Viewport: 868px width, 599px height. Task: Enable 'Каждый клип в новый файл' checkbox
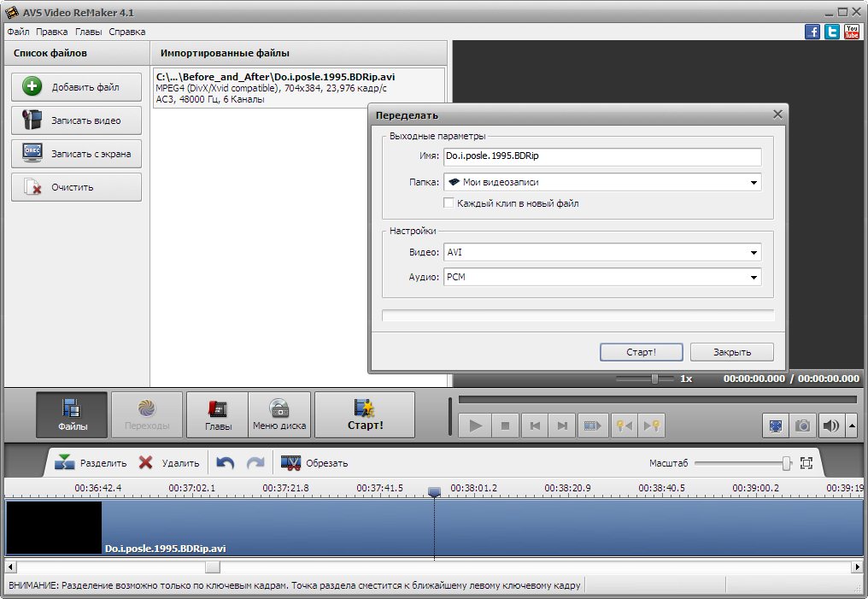click(449, 203)
